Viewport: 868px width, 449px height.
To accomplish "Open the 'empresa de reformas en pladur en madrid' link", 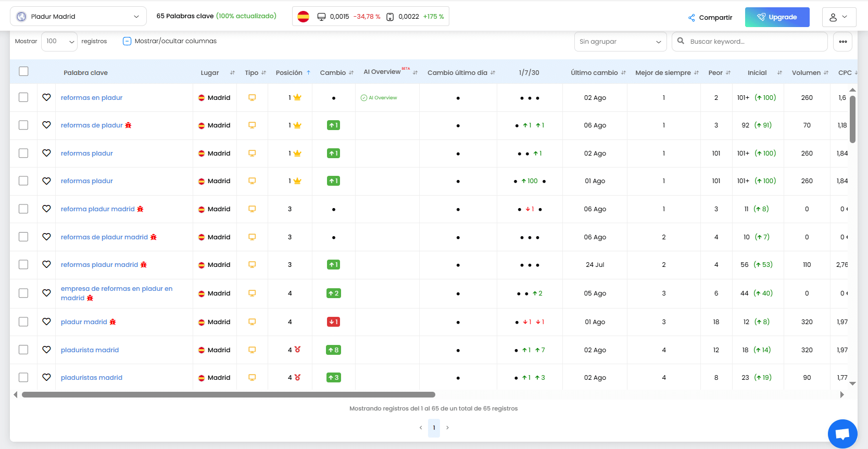I will 116,289.
